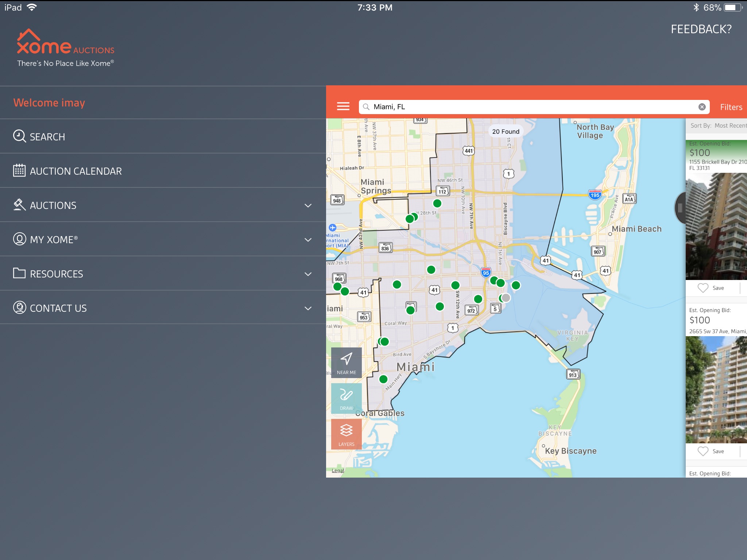The width and height of the screenshot is (747, 560).
Task: Open the Auctions menu item
Action: pyautogui.click(x=163, y=205)
